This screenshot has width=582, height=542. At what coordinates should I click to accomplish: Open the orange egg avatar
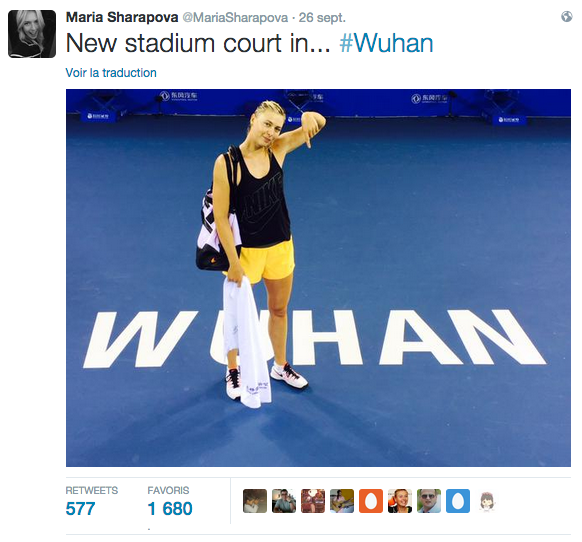370,501
